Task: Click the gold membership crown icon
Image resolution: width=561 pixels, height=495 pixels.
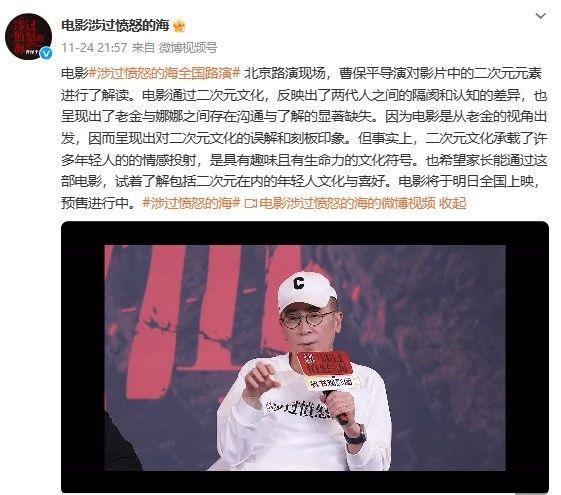Action: (x=179, y=26)
